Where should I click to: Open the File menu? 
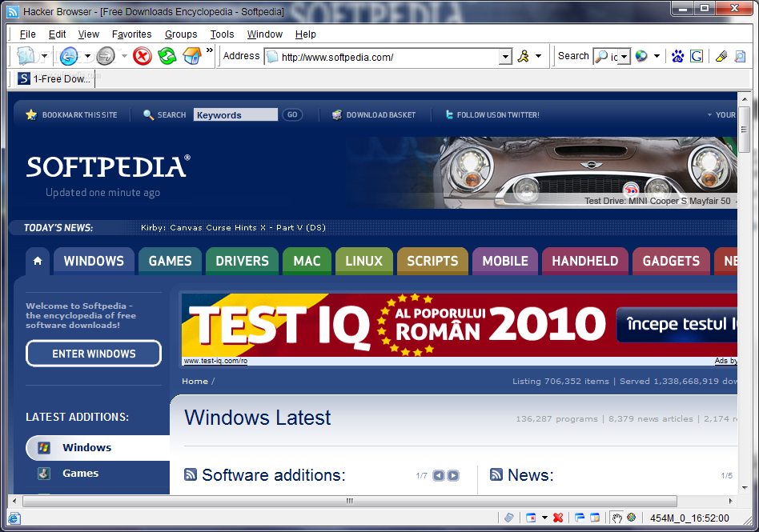pyautogui.click(x=27, y=34)
